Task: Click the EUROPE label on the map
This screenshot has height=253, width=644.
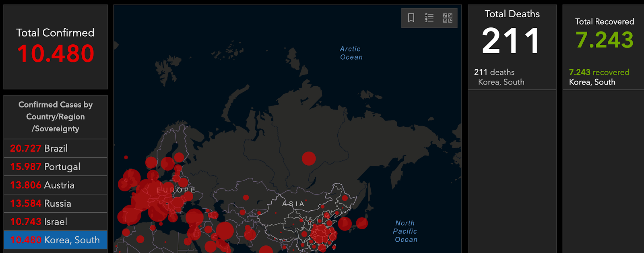Action: pyautogui.click(x=176, y=190)
